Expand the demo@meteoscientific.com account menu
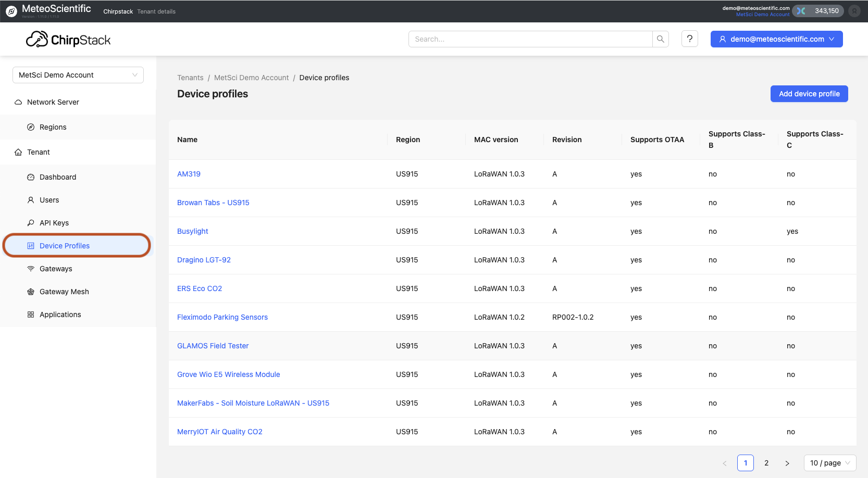Screen dimensions: 868x478 pos(776,39)
